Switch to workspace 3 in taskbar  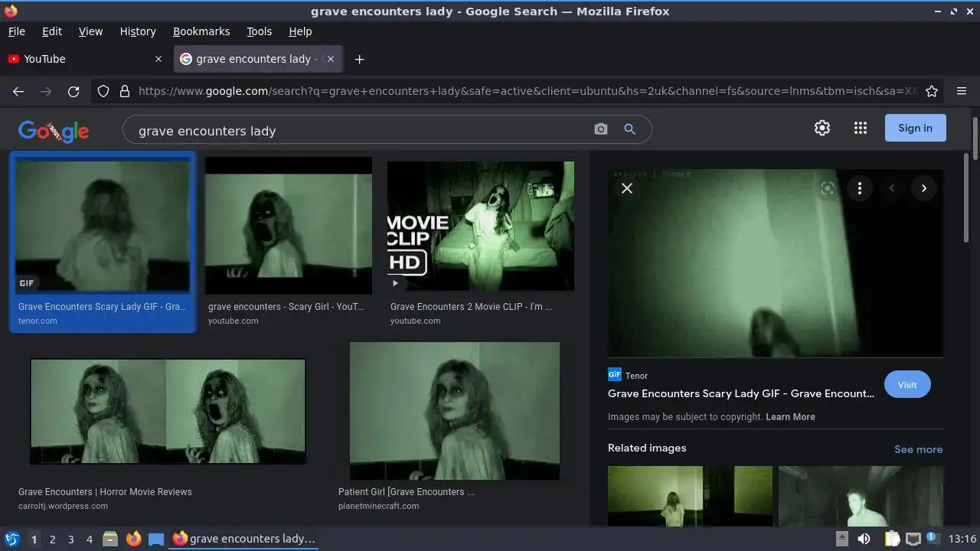click(x=70, y=539)
